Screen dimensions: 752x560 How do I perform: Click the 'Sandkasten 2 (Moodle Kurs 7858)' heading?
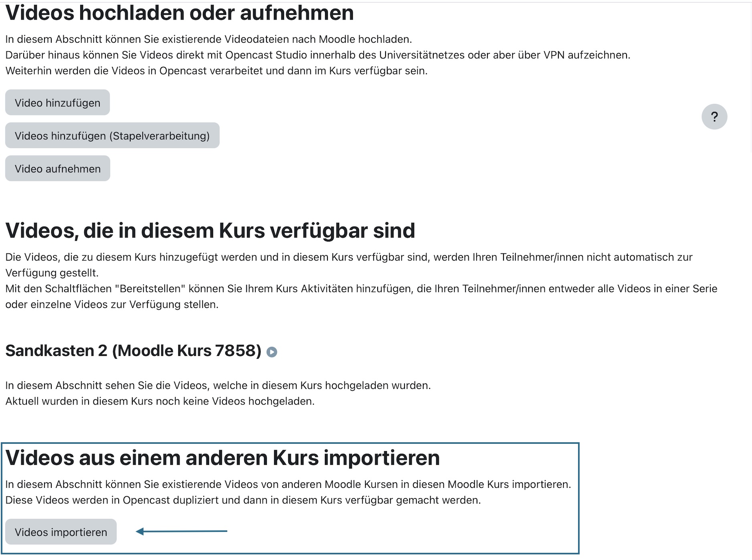pyautogui.click(x=133, y=351)
